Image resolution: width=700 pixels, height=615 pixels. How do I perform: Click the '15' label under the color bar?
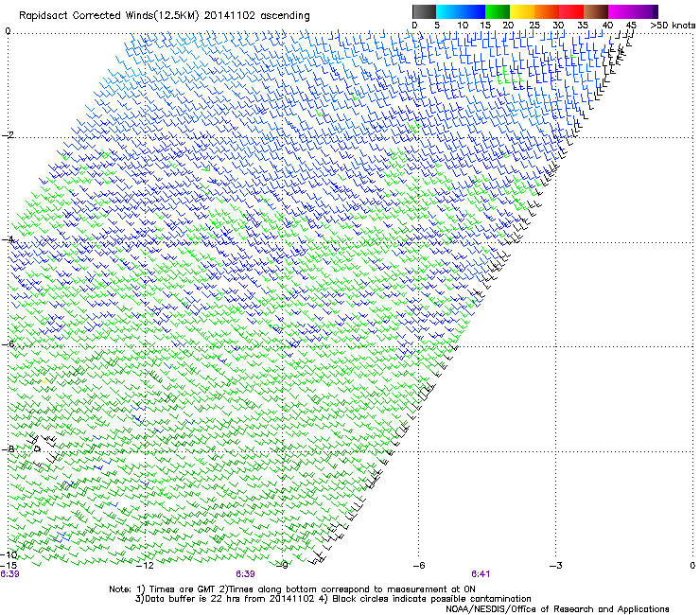[x=485, y=25]
